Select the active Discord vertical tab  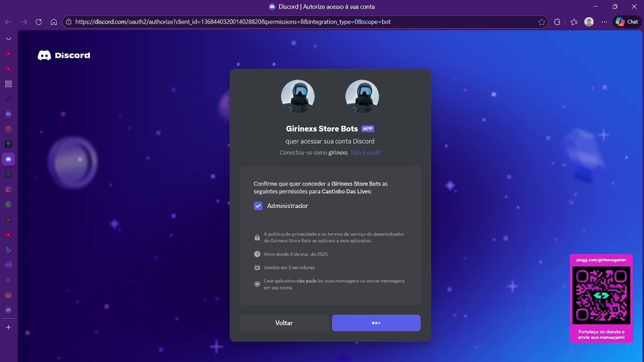8,159
